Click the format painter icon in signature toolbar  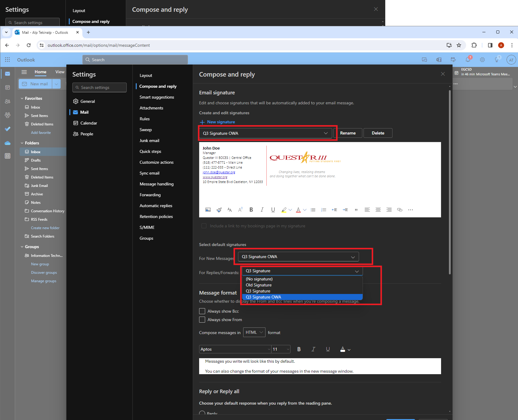(x=219, y=210)
